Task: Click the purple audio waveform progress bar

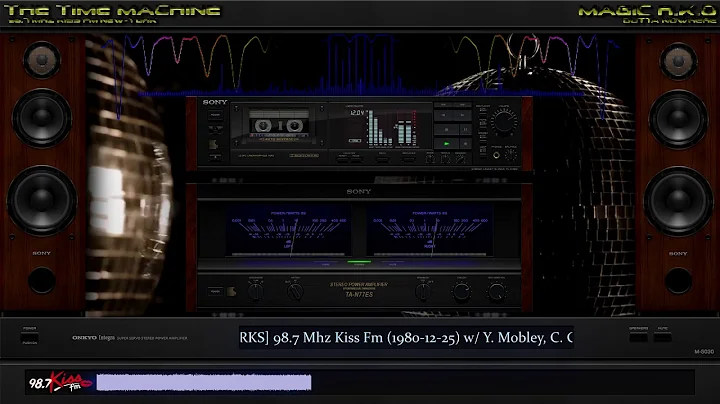Action: (x=204, y=382)
